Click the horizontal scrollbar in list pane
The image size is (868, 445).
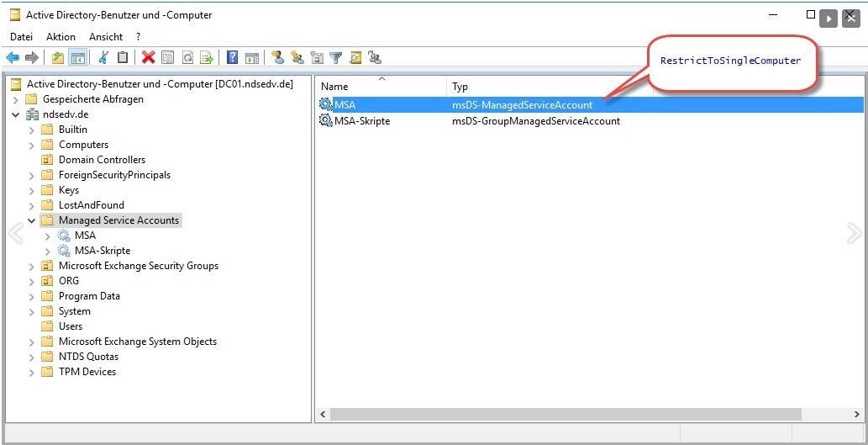pos(563,415)
